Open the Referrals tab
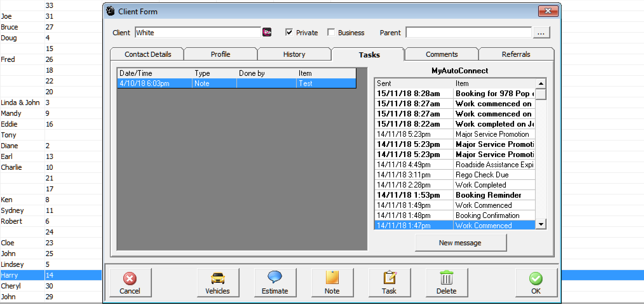The image size is (644, 304). (x=516, y=54)
